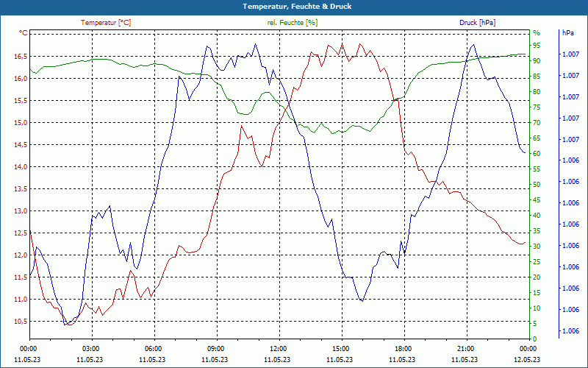
Task: Click the green "35" humidity axis value
Action: [x=537, y=231]
